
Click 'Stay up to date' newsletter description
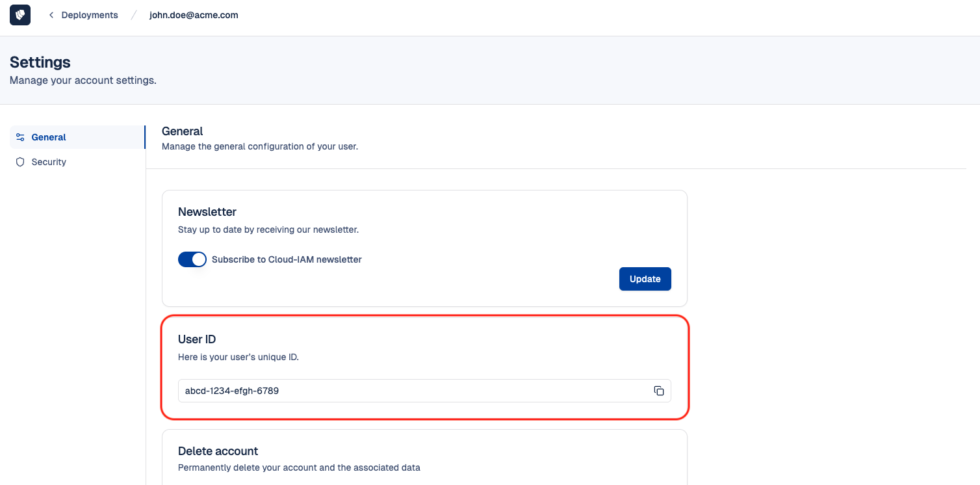coord(268,229)
